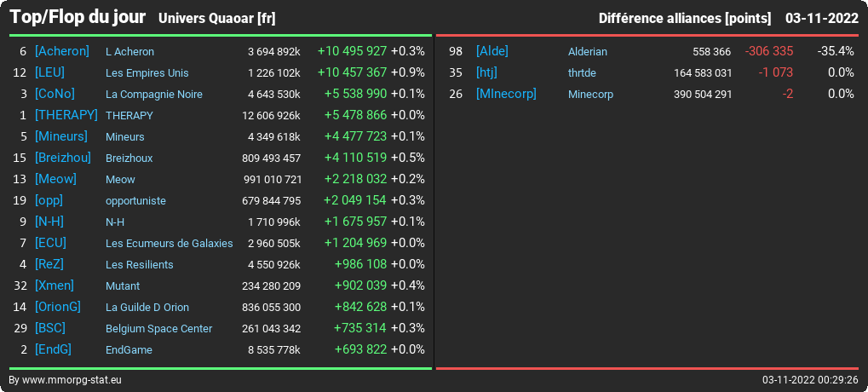
Task: Click the [opp] alliance tag
Action: (49, 200)
